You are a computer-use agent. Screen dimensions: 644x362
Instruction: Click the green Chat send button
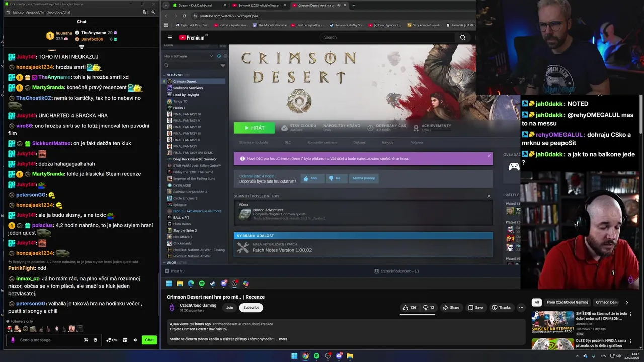(149, 340)
